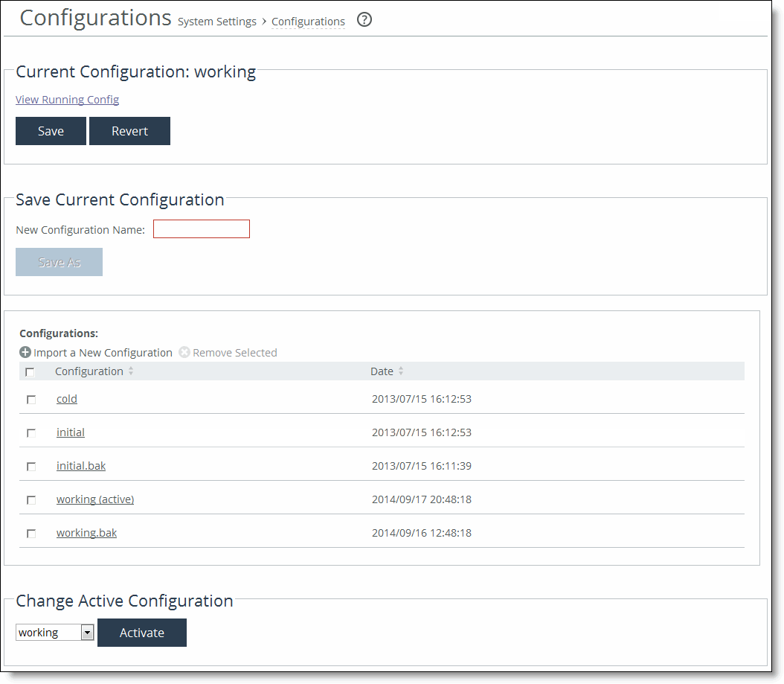
Task: Check the working (active) configuration checkbox
Action: (30, 500)
